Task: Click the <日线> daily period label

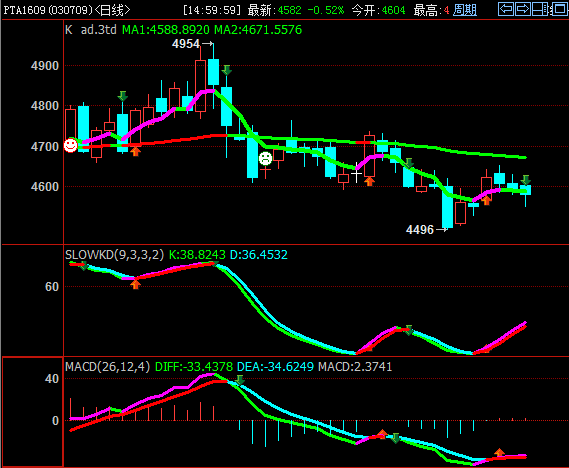Action: click(112, 10)
